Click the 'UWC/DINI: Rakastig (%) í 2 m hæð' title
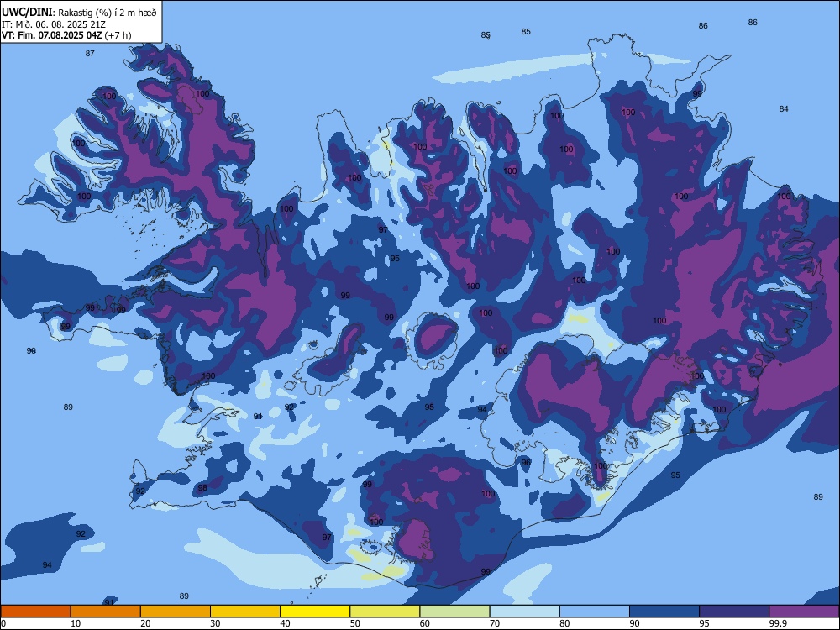Viewport: 840px width, 630px height. pos(79,13)
